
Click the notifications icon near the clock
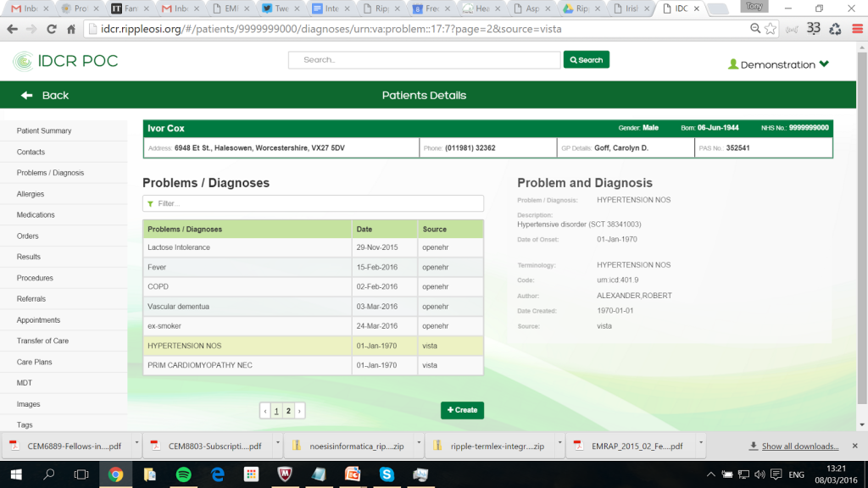tap(776, 474)
